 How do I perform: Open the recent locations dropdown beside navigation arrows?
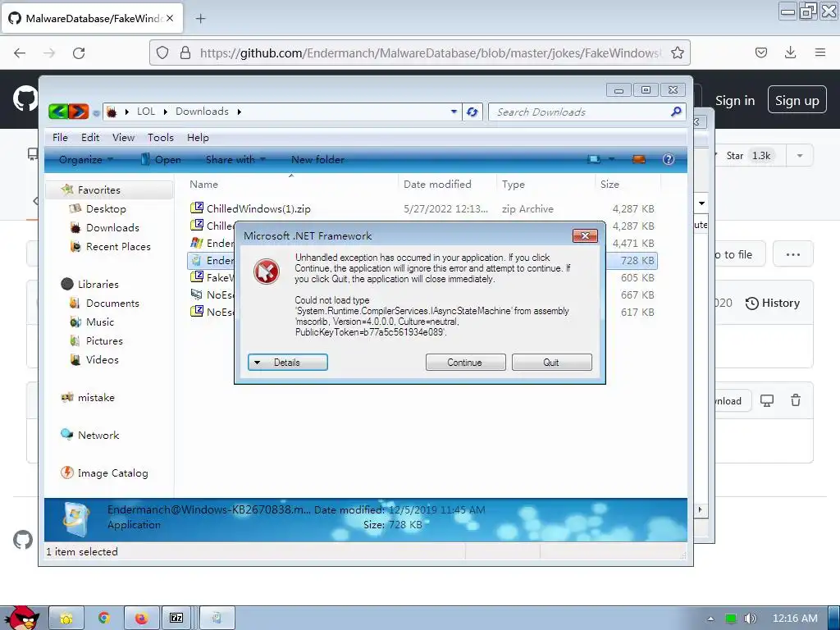96,113
